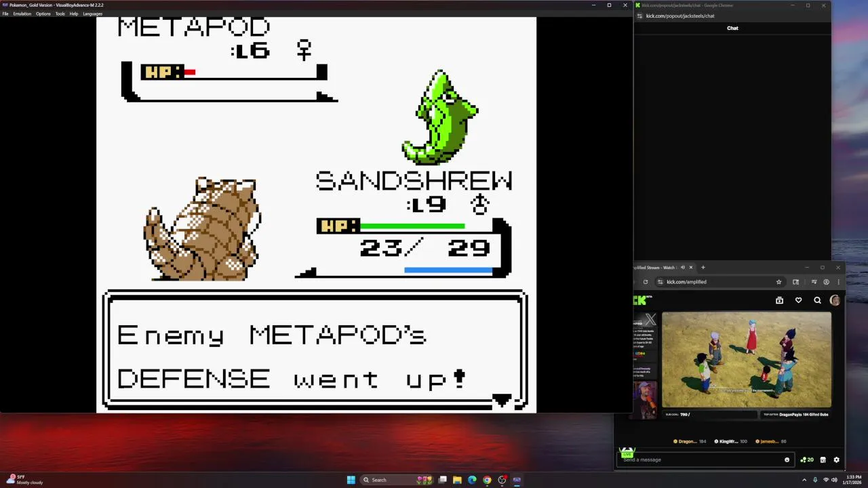Open the chat emoji picker
This screenshot has width=868, height=488.
coord(787,460)
